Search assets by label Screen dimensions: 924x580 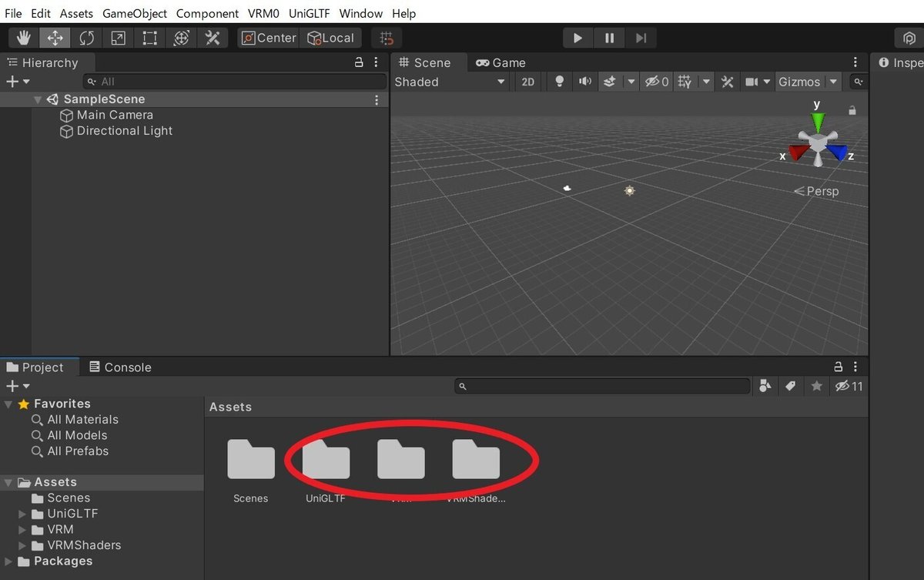(790, 386)
